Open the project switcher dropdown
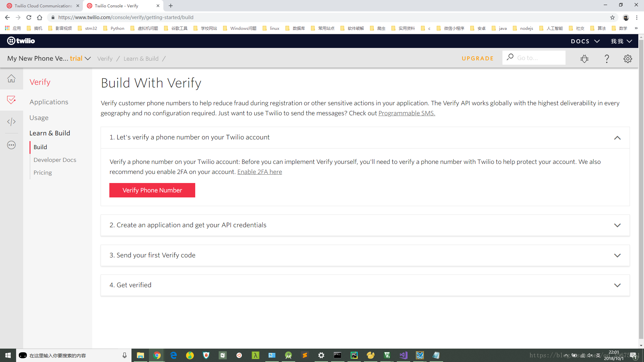644x362 pixels. pos(49,58)
